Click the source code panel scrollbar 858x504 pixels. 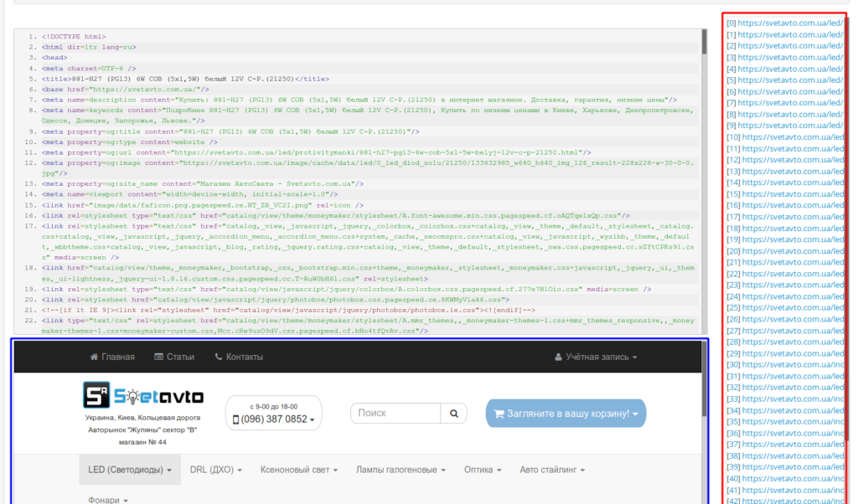[704, 42]
